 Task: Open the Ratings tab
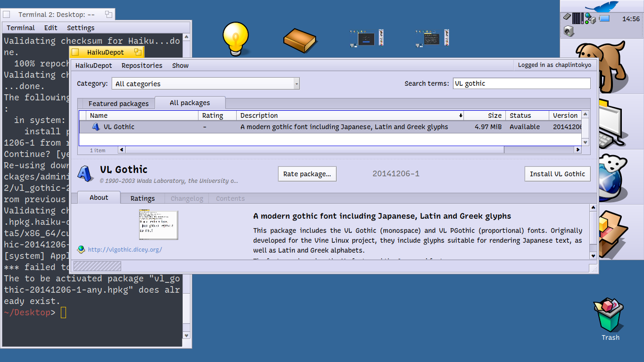coord(142,198)
